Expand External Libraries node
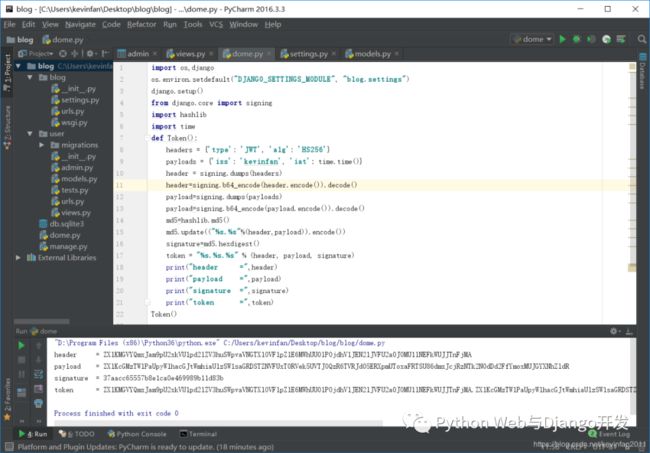 click(x=18, y=257)
